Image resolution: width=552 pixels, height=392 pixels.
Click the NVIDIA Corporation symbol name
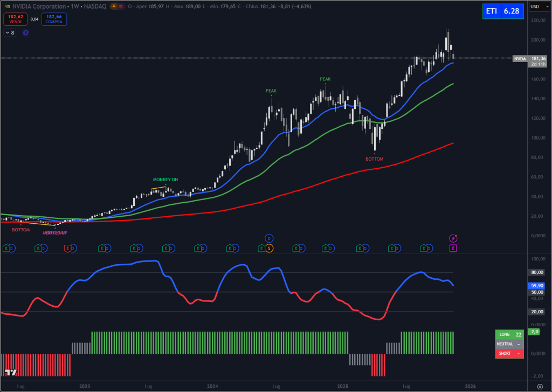click(38, 6)
